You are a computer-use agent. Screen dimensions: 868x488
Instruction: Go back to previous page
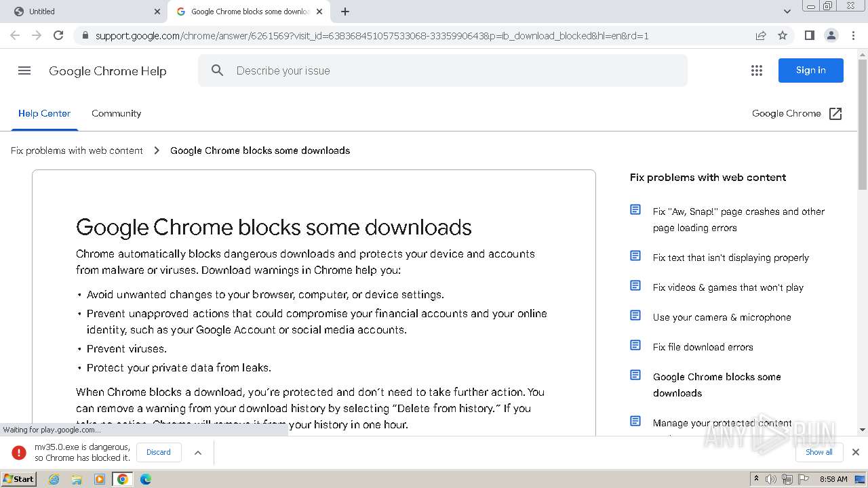coord(15,35)
